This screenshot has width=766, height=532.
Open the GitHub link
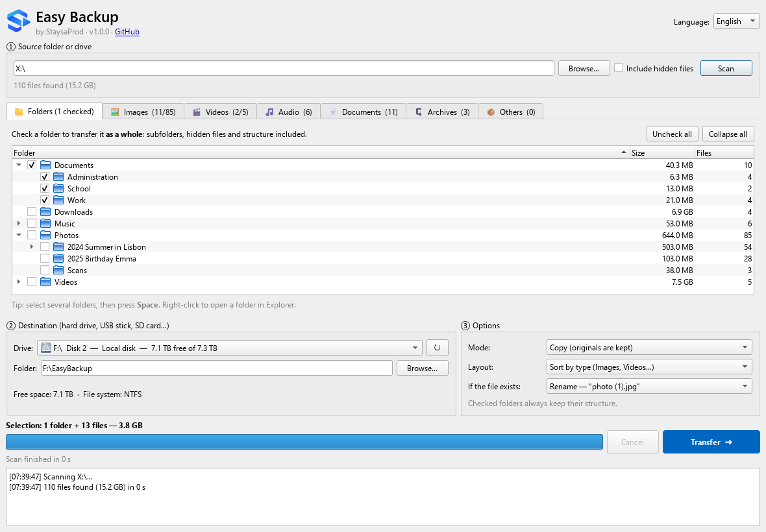(127, 32)
